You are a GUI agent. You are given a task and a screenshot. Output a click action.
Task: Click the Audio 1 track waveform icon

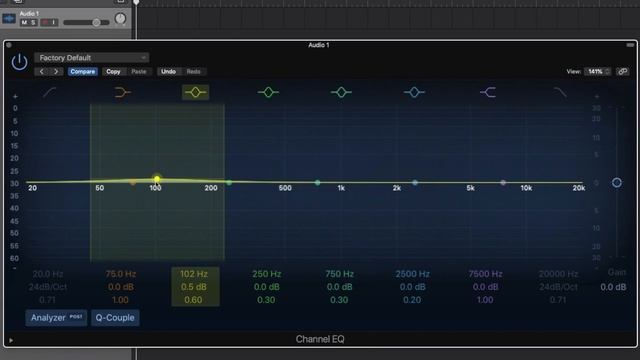pos(9,19)
